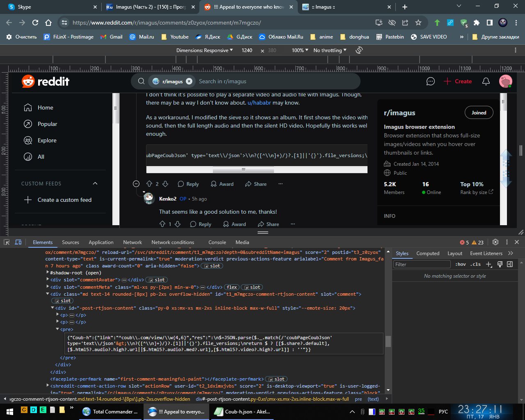Screen dimensions: 525x420
Task: Collapse the comment thread with minus icon
Action: tap(136, 184)
